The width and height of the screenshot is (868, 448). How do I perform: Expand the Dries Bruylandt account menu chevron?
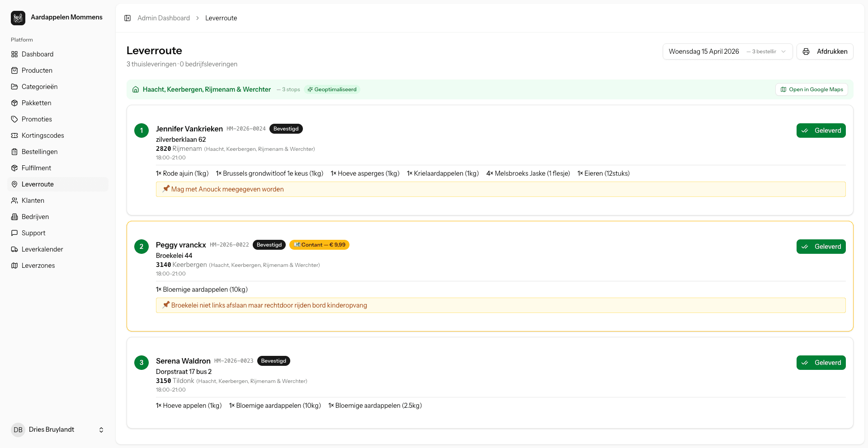click(101, 430)
